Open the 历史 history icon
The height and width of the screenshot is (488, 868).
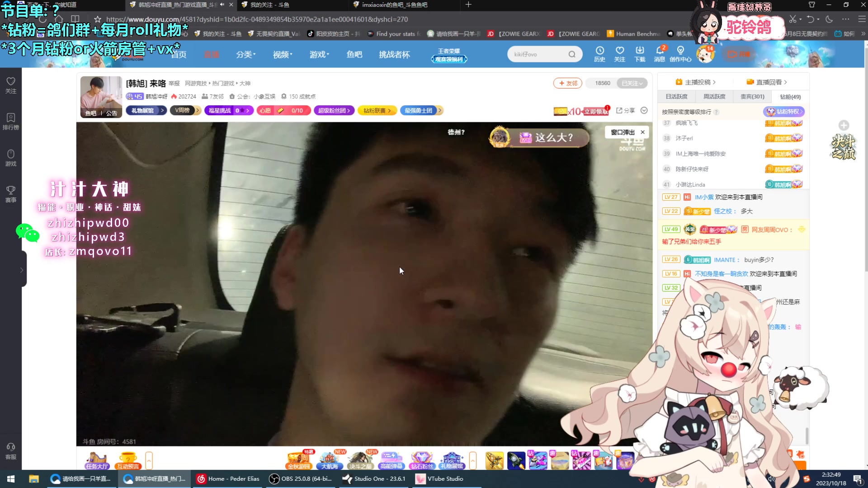coord(599,54)
